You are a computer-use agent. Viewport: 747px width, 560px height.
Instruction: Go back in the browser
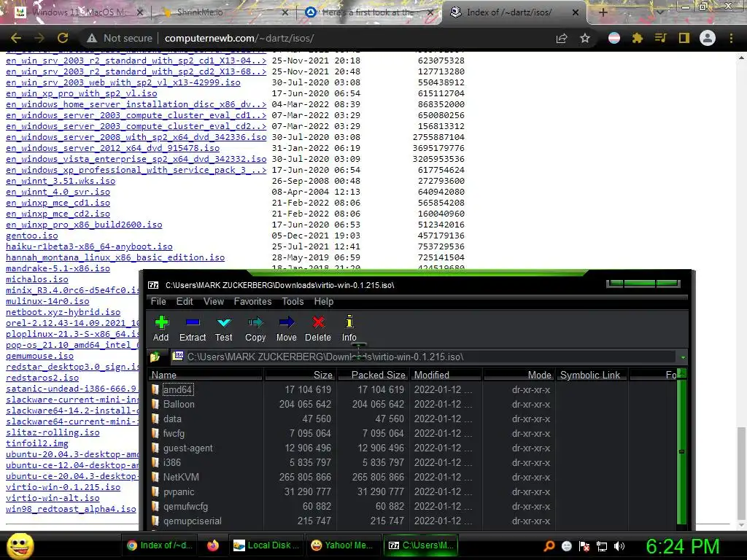coord(16,38)
